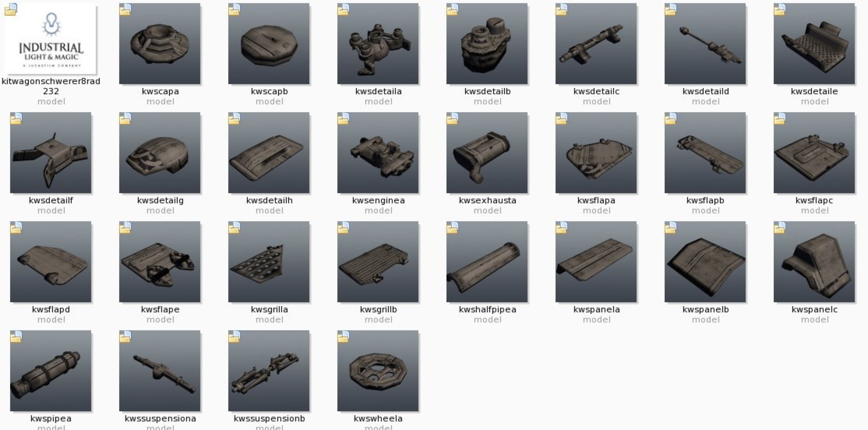The width and height of the screenshot is (868, 430).
Task: Select the kwscapa model thumbnail
Action: (160, 44)
